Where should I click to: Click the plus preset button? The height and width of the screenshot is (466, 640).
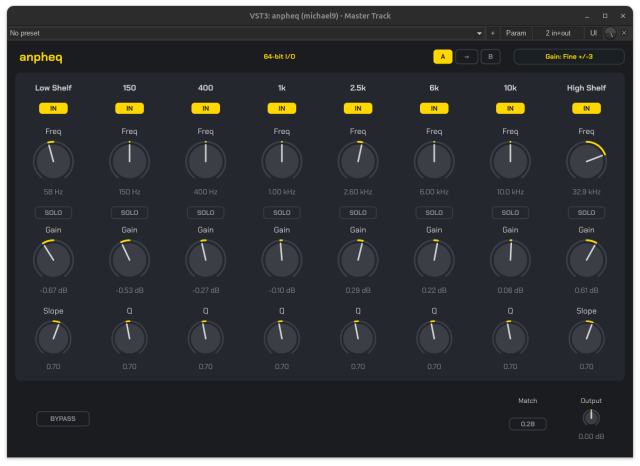[x=493, y=33]
